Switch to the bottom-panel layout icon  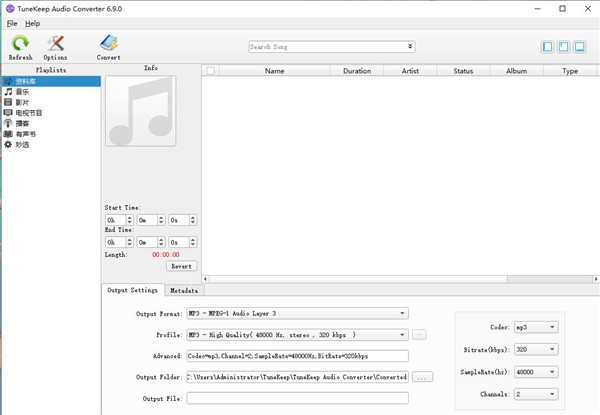coord(579,47)
